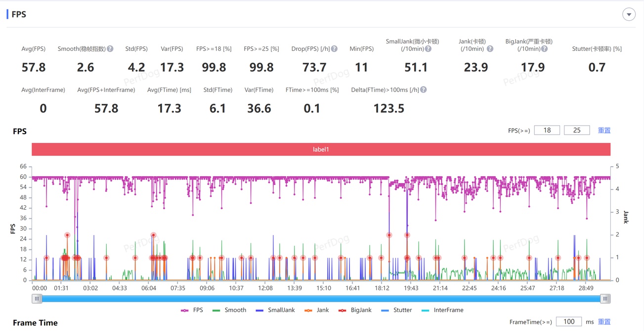Toggle FPS series in chart legend
This screenshot has height=331, width=644.
pos(192,310)
